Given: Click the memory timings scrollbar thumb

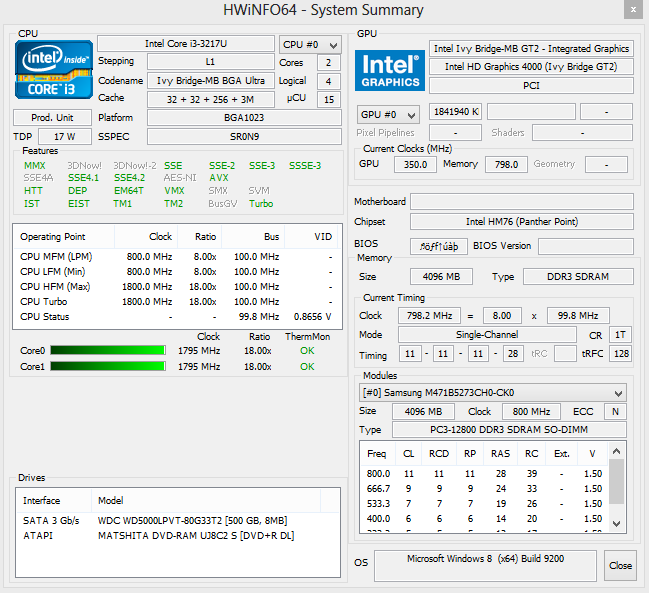Looking at the screenshot, I should (616, 481).
